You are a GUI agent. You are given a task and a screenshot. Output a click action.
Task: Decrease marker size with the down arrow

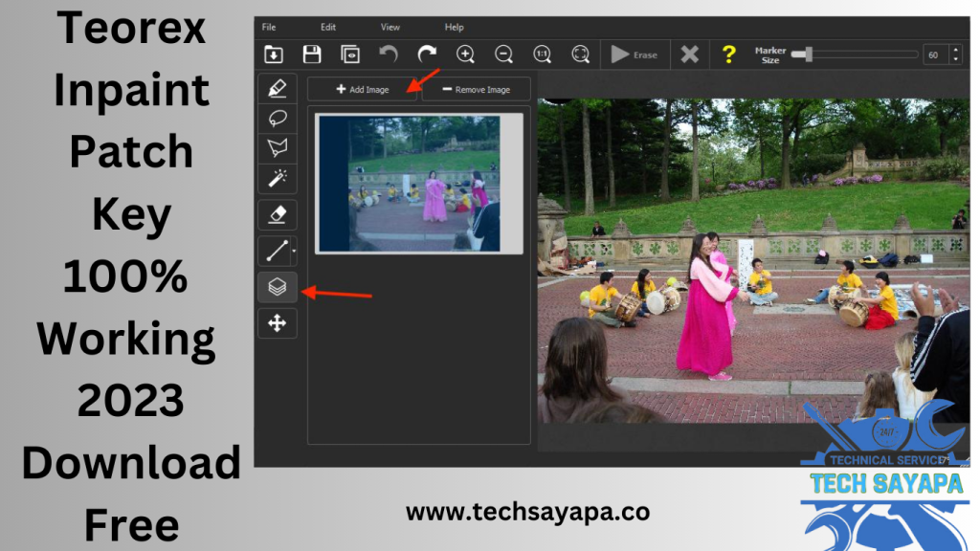pos(956,60)
